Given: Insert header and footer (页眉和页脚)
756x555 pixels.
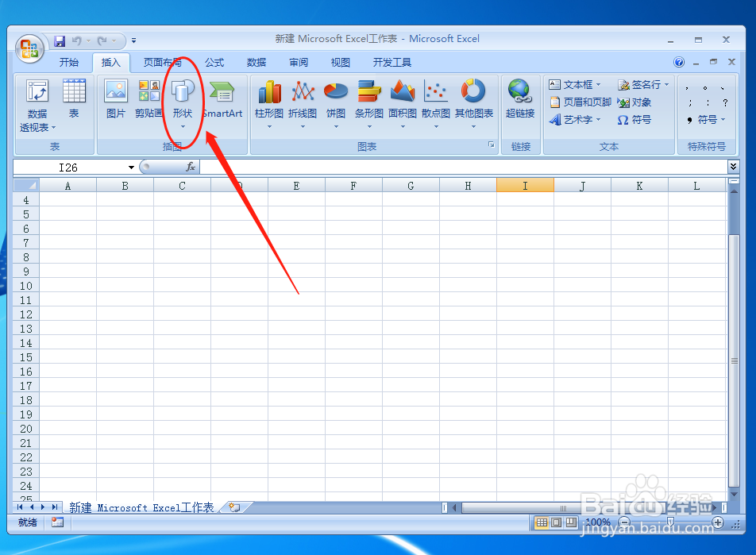Looking at the screenshot, I should (580, 102).
